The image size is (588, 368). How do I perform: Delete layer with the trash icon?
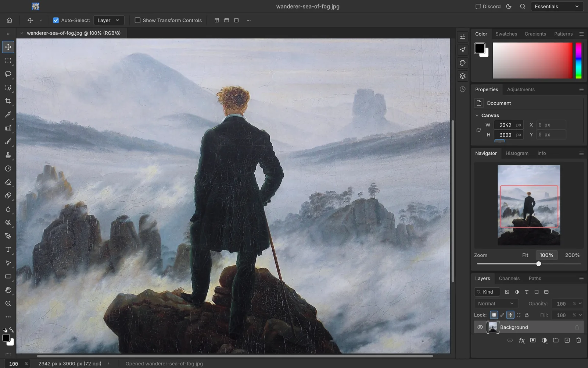(x=578, y=340)
